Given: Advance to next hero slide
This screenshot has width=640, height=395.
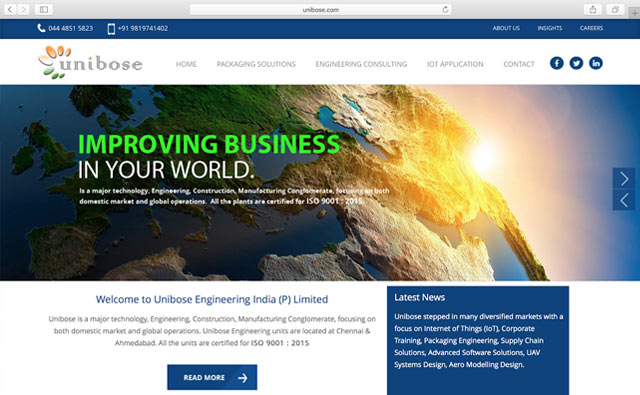Looking at the screenshot, I should pos(624,178).
